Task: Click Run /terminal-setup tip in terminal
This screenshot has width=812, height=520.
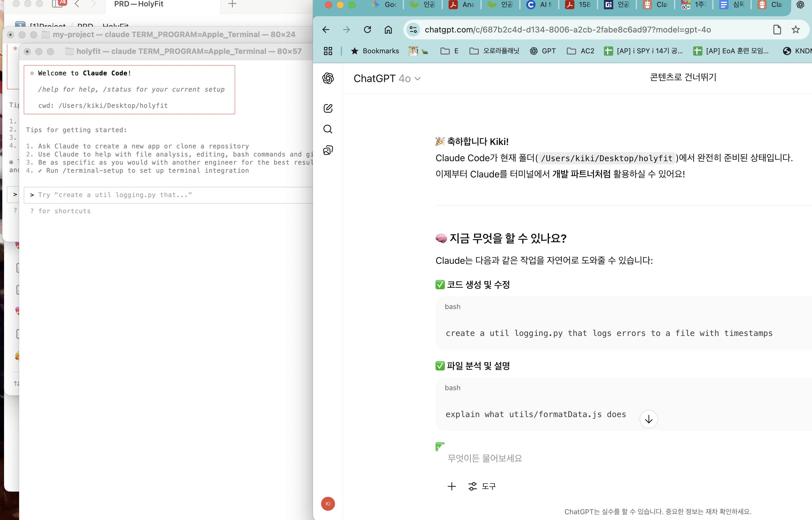Action: pyautogui.click(x=148, y=170)
